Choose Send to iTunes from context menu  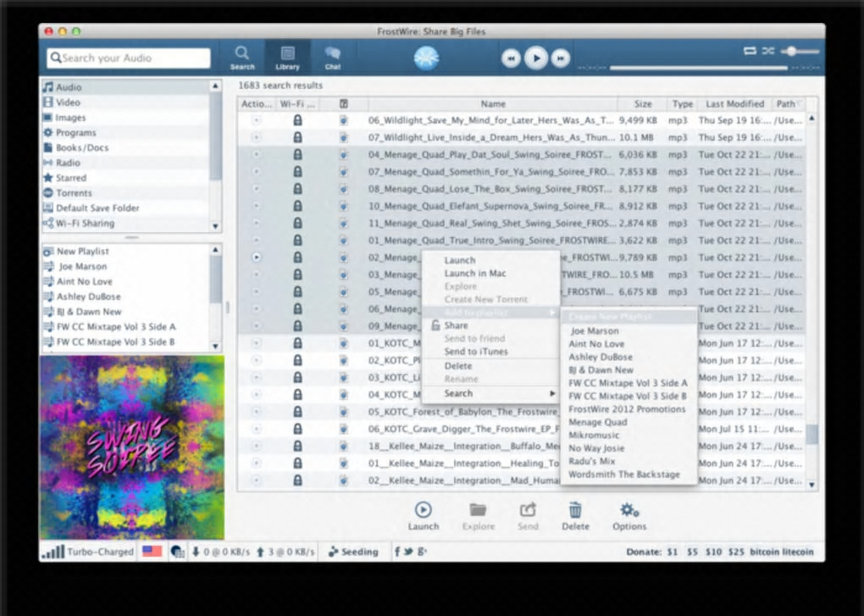475,352
